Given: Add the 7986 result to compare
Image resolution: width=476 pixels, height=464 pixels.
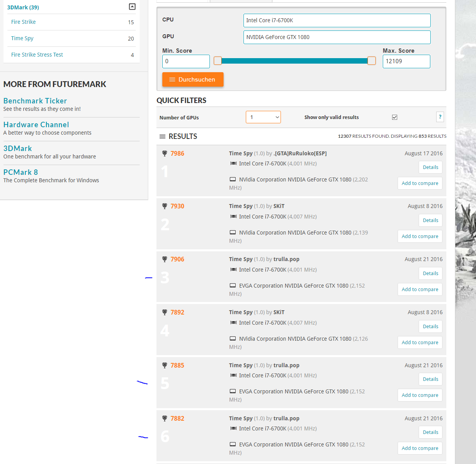Looking at the screenshot, I should click(420, 183).
